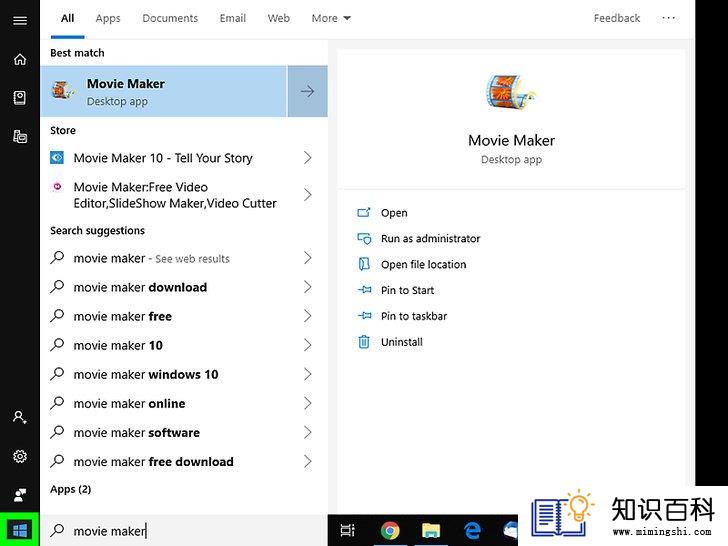This screenshot has height=546, width=728.
Task: Select Movie Maker Desktop app best match
Action: 164,91
